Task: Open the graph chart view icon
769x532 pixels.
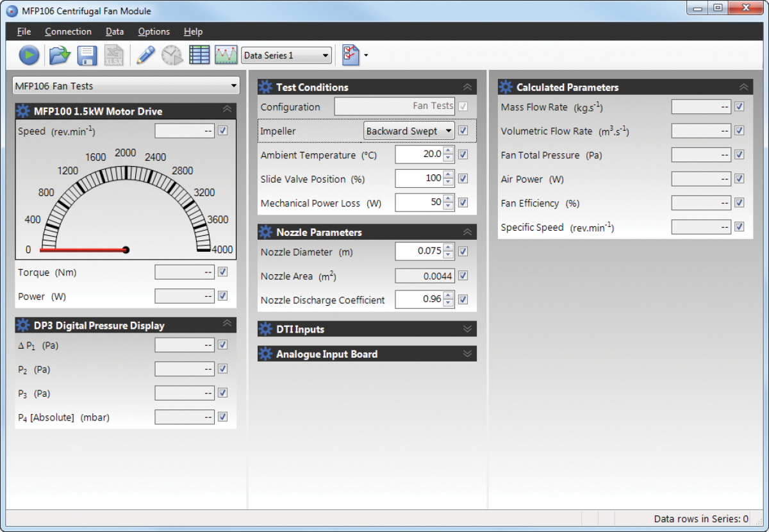Action: click(226, 55)
